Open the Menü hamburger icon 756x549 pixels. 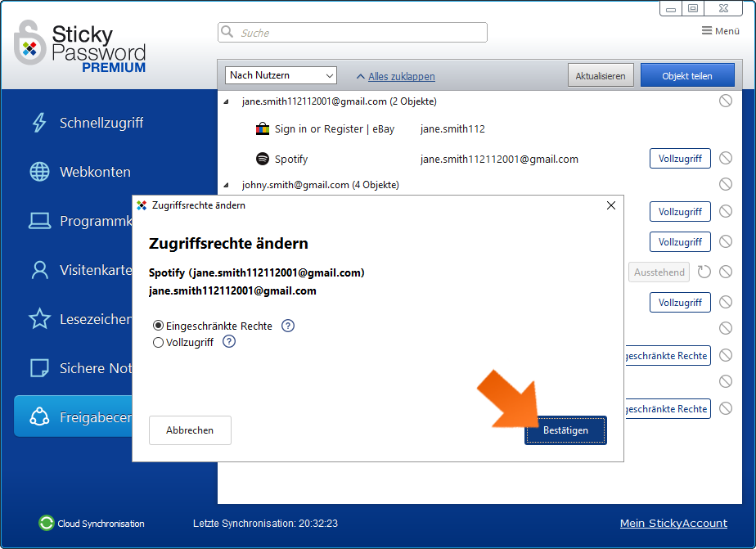[706, 31]
